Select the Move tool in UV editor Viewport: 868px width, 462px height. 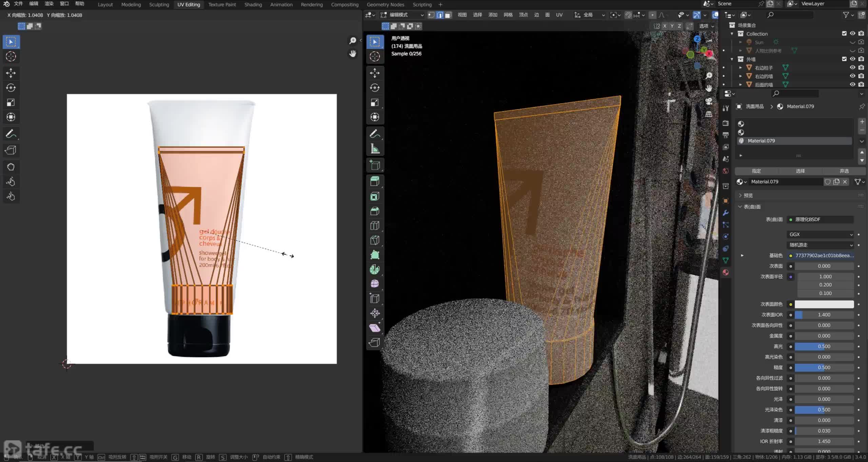click(x=11, y=73)
